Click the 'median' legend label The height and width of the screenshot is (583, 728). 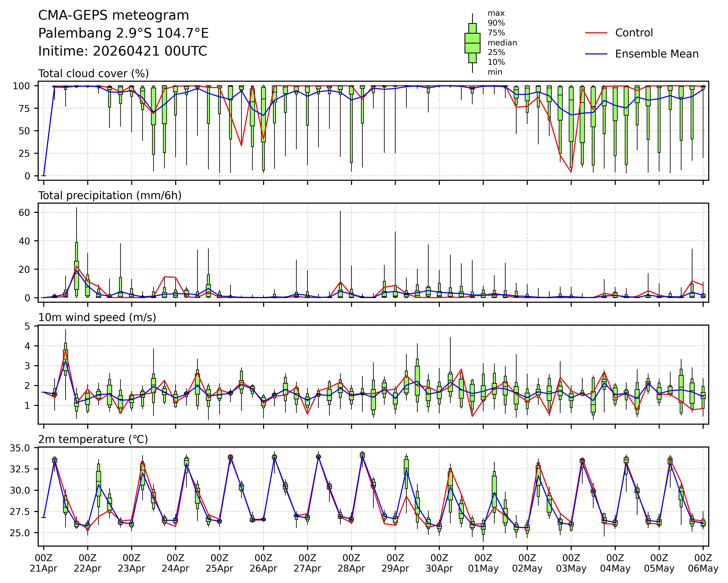[502, 43]
